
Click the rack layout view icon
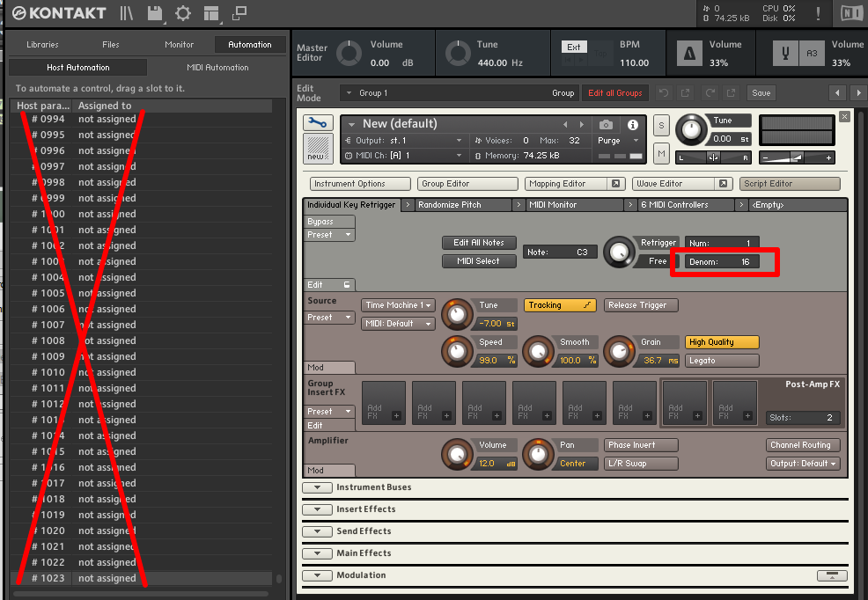[211, 13]
